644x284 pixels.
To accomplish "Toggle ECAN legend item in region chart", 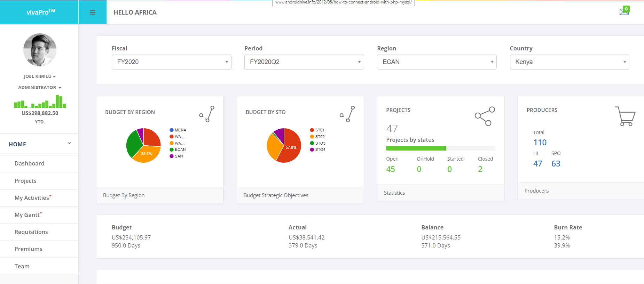I will tap(178, 149).
